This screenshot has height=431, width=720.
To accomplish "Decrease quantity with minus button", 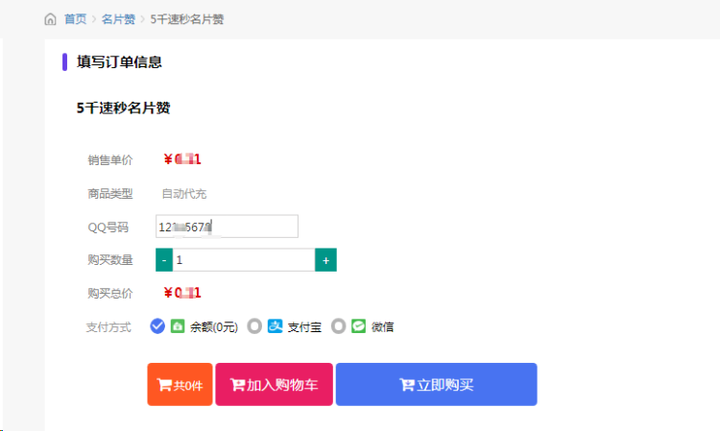I will 164,260.
